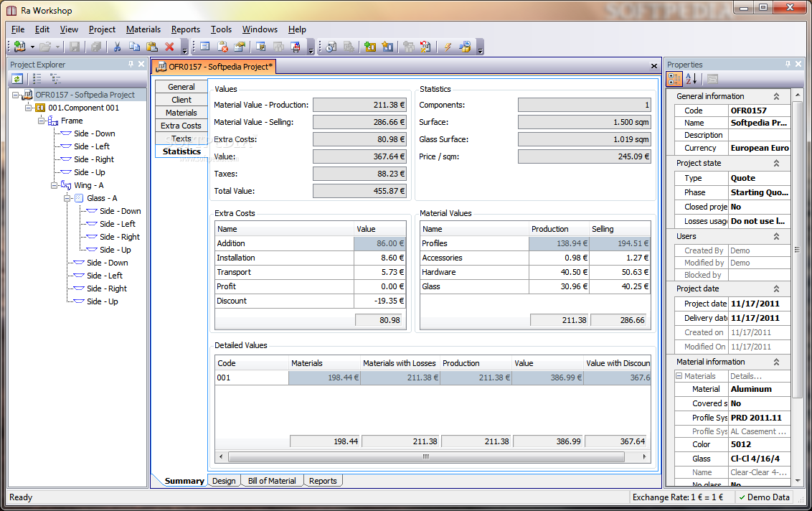Image resolution: width=812 pixels, height=511 pixels.
Task: Close the OFR0157 document tab
Action: 654,66
